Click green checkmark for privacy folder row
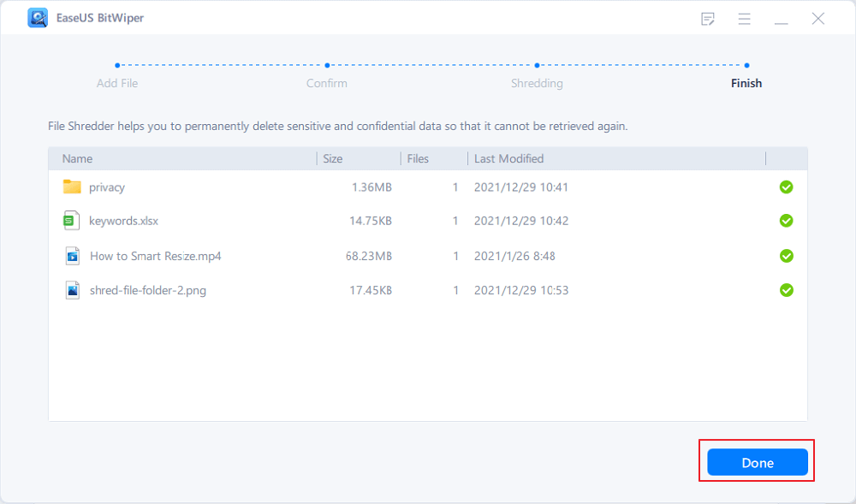 786,187
